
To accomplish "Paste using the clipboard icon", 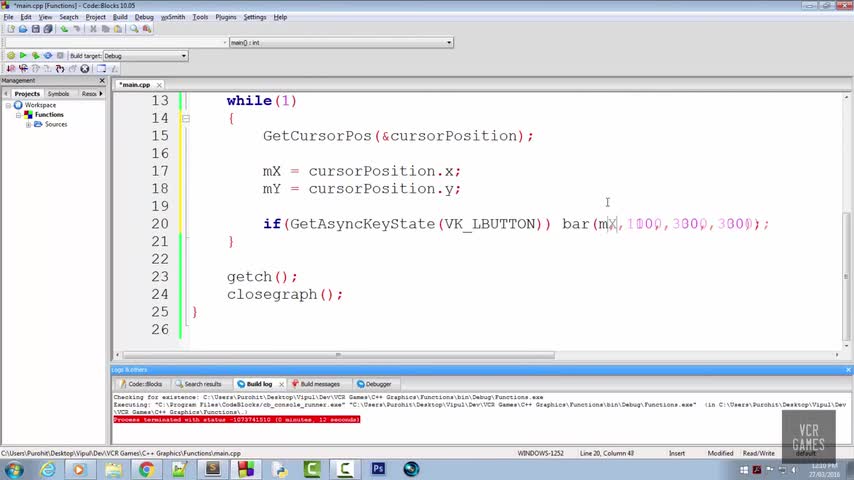I will click(118, 29).
